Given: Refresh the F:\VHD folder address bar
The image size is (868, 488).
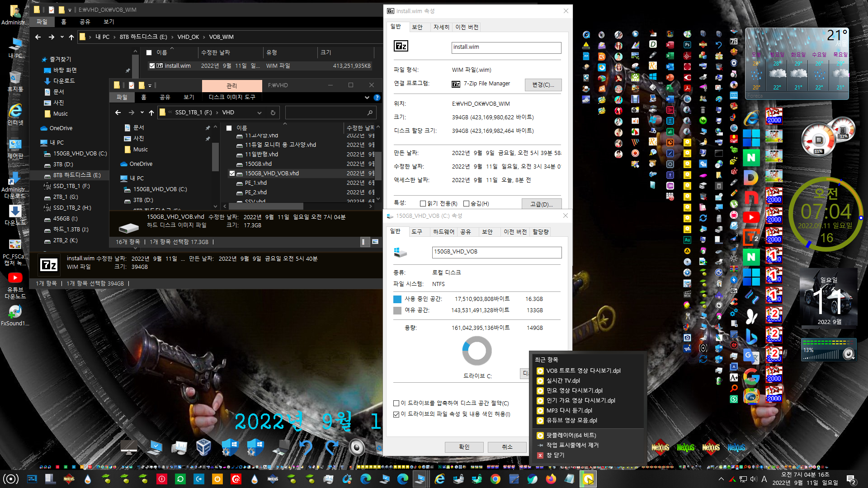Looking at the screenshot, I should 273,113.
